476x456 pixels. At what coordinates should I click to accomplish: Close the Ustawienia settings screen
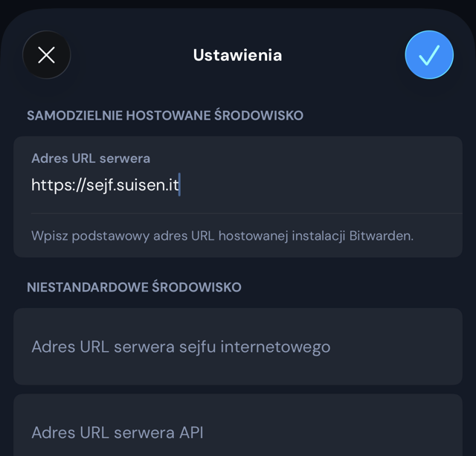click(x=47, y=55)
